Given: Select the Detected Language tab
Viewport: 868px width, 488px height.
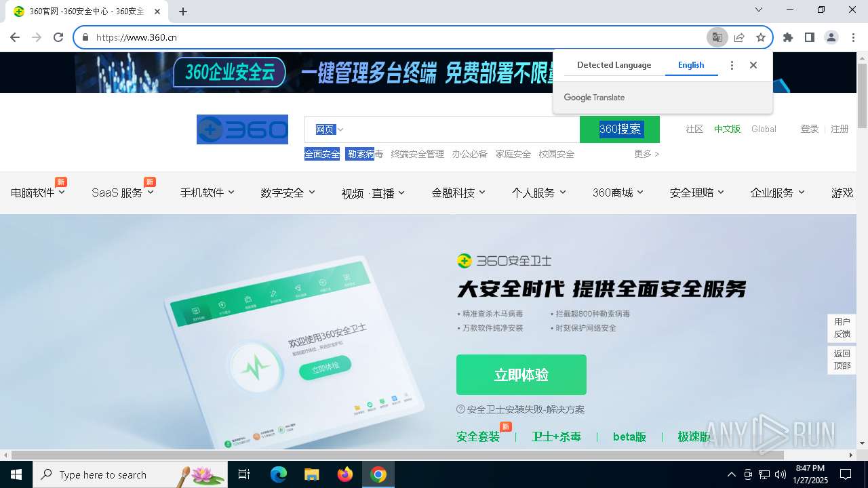Looking at the screenshot, I should click(614, 65).
